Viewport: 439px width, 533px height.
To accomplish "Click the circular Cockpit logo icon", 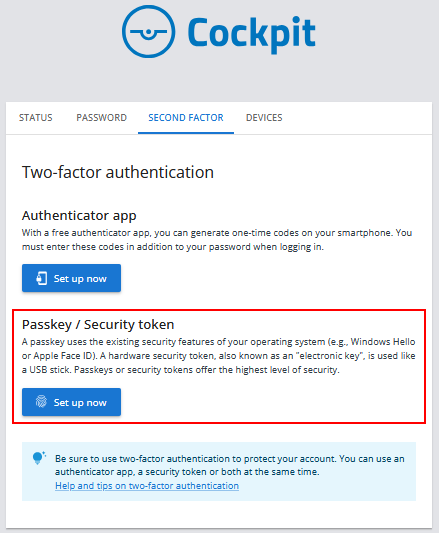I will pyautogui.click(x=149, y=32).
